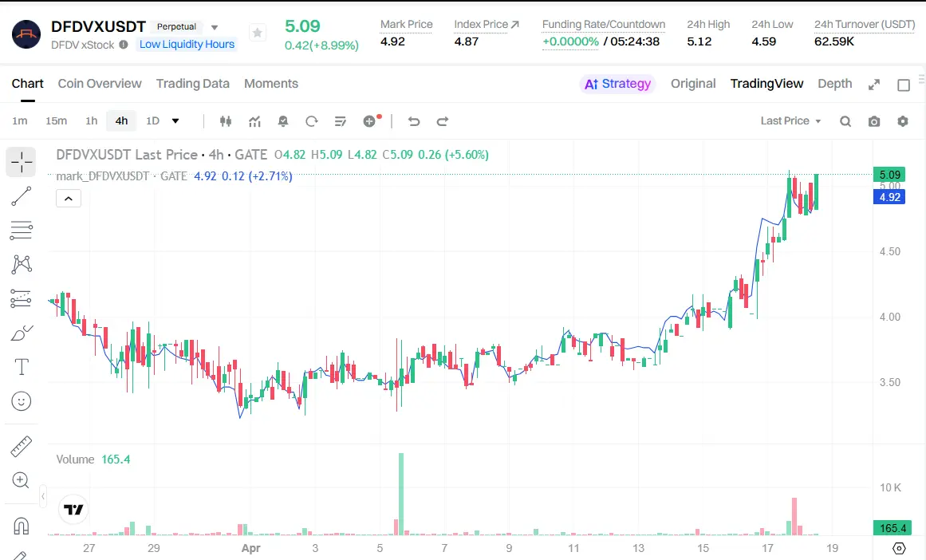
Task: Open the axis settings gear at bottom right
Action: click(x=899, y=548)
